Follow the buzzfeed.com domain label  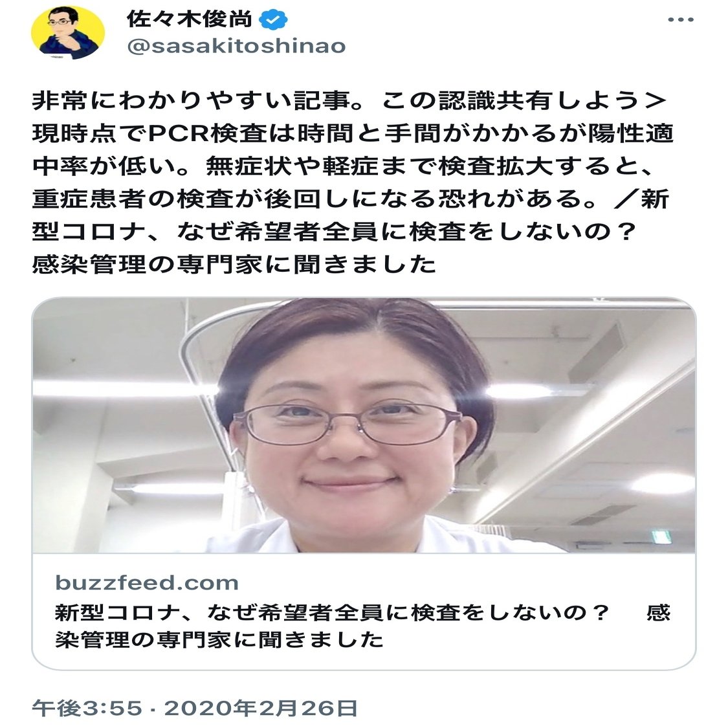(x=147, y=582)
